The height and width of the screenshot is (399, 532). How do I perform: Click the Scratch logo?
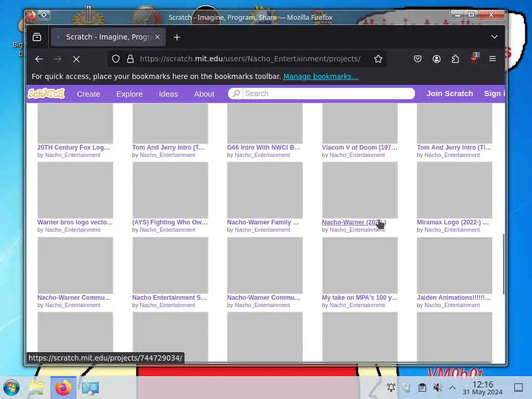tap(46, 94)
